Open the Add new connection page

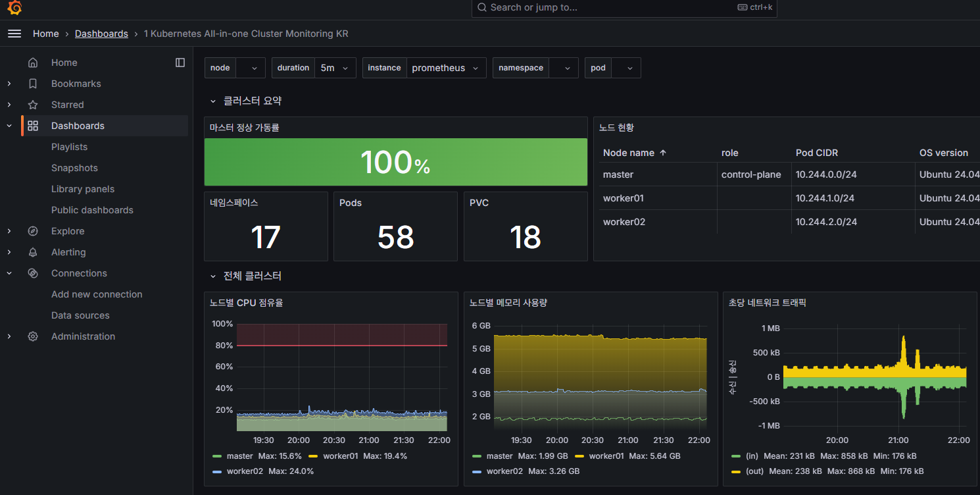97,294
